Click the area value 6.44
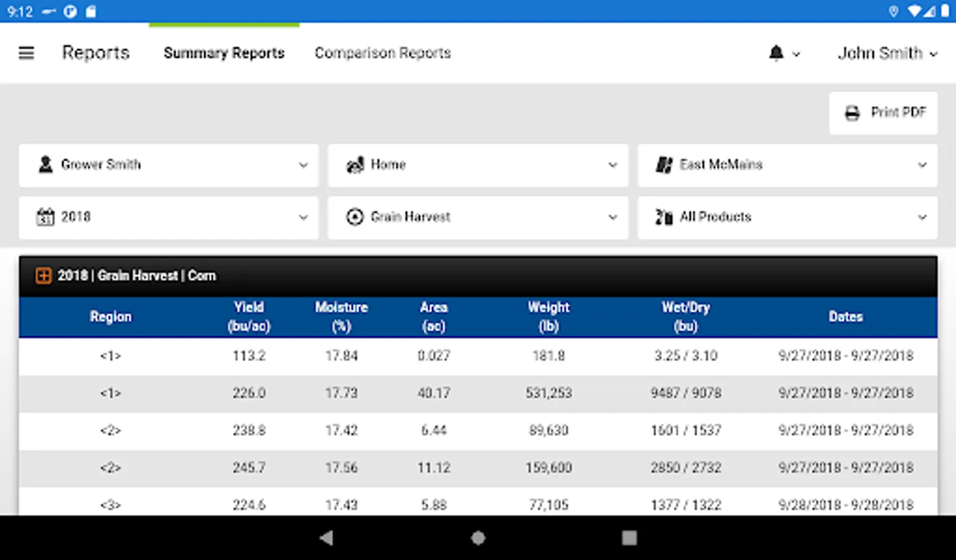 tap(434, 431)
